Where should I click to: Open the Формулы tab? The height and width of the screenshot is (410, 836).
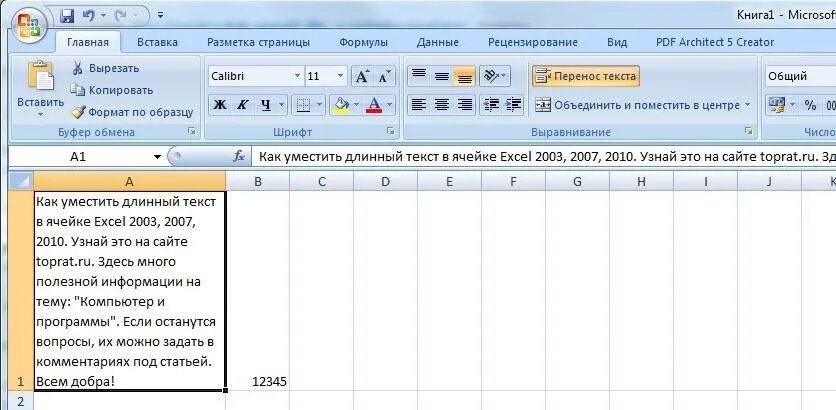[363, 43]
